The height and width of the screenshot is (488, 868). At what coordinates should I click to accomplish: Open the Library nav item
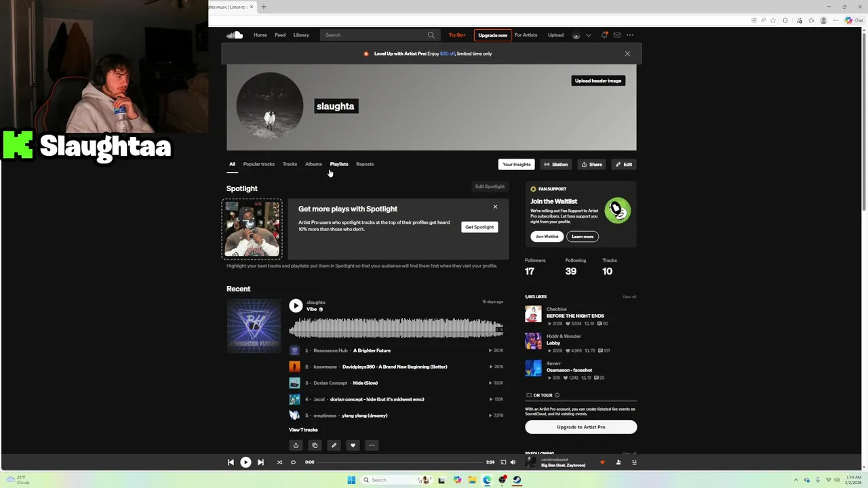301,35
